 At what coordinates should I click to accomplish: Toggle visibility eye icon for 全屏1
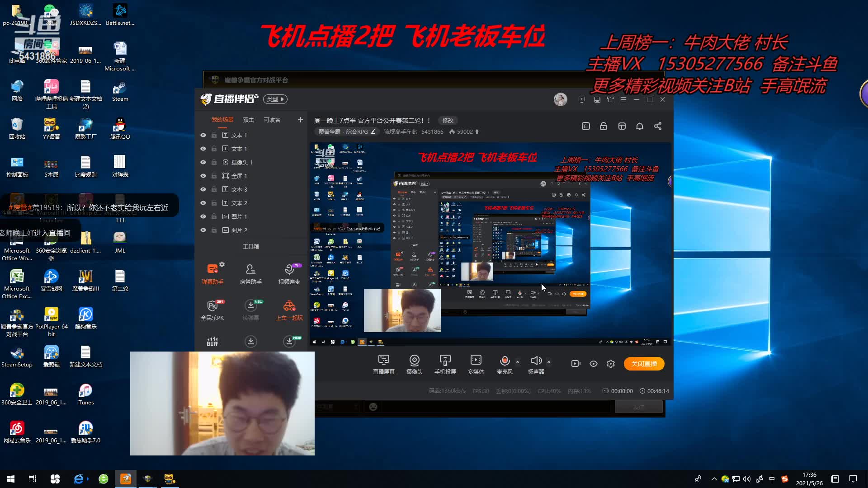(x=203, y=175)
